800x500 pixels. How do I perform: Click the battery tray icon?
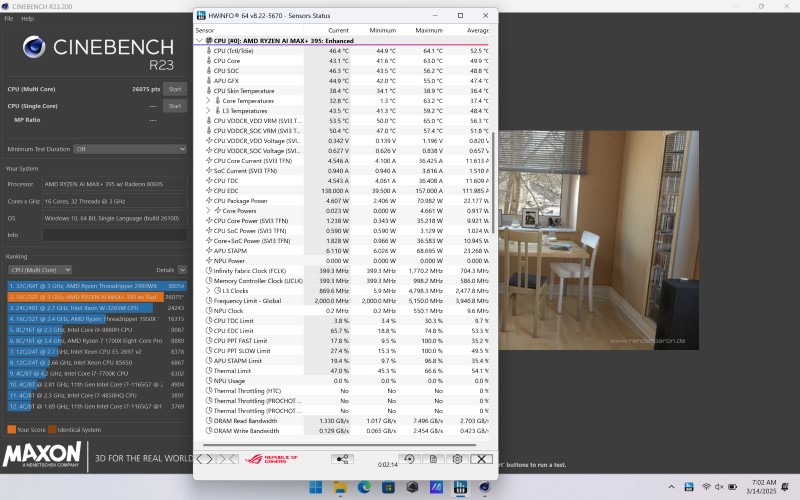pyautogui.click(x=733, y=487)
